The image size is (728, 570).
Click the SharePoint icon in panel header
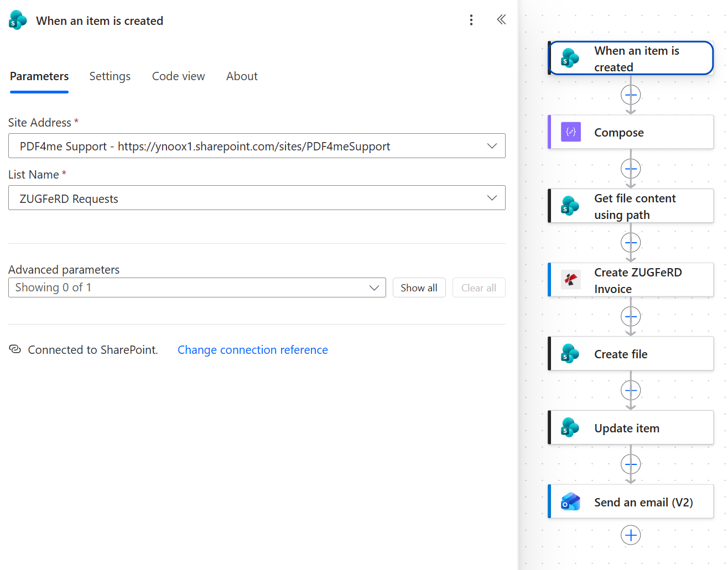(x=18, y=20)
